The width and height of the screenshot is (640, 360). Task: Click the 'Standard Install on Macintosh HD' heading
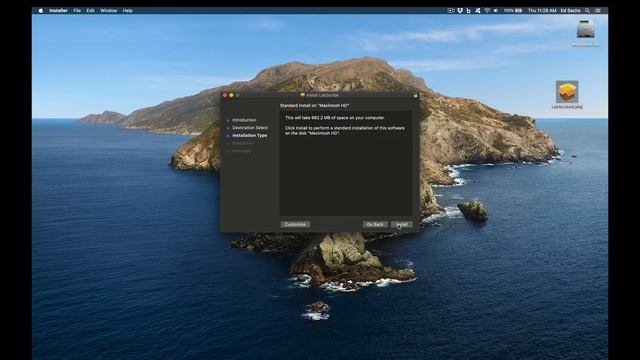pyautogui.click(x=314, y=106)
